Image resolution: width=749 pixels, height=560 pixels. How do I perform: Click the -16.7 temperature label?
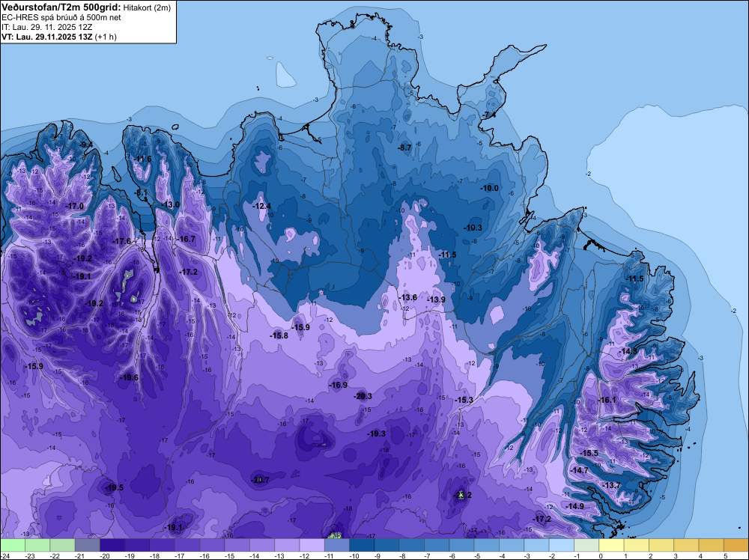click(186, 239)
